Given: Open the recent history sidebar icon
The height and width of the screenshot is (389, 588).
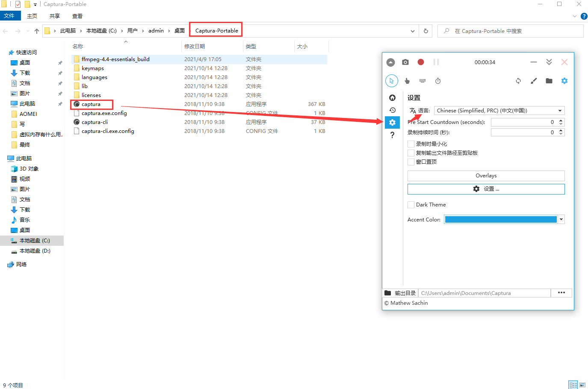Looking at the screenshot, I should 392,110.
